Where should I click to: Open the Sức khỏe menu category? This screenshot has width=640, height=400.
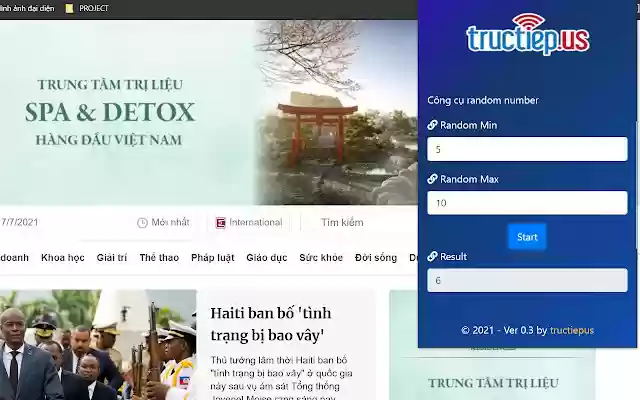pos(321,258)
